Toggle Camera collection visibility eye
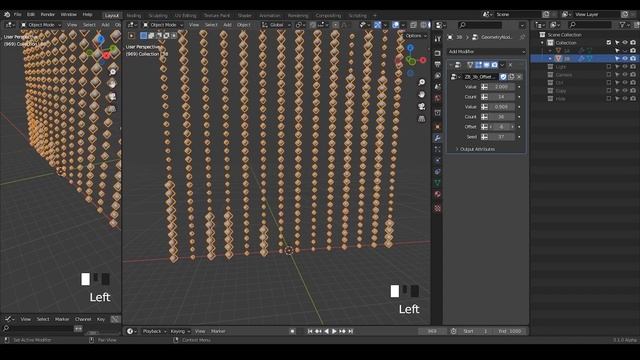Image resolution: width=640 pixels, height=360 pixels. click(625, 75)
